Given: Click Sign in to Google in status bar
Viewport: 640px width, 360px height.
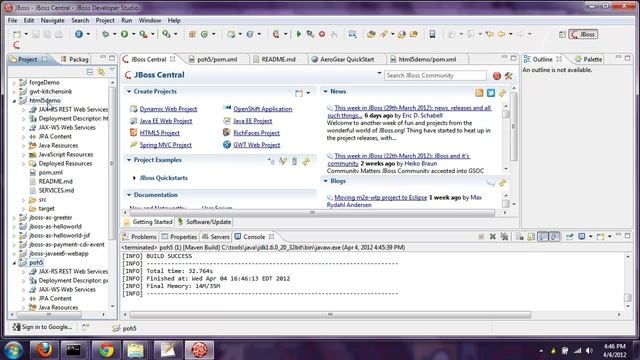Looking at the screenshot, I should pyautogui.click(x=42, y=327).
